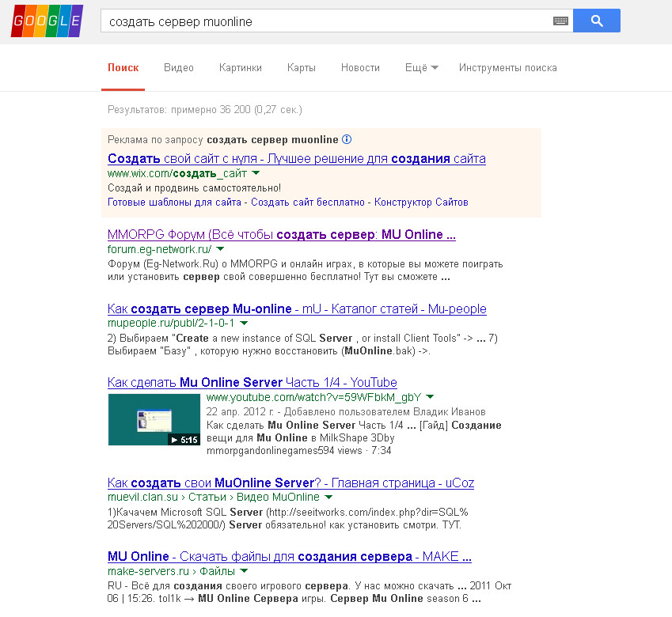Click 'Создать сайт бесплатно' sitelink
672x617 pixels.
[308, 202]
